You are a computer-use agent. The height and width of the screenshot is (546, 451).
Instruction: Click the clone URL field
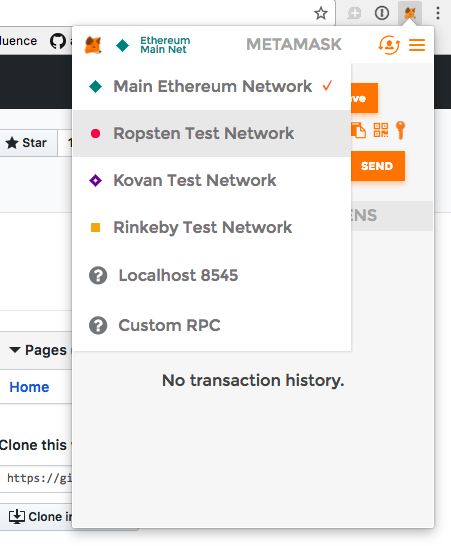coord(37,478)
